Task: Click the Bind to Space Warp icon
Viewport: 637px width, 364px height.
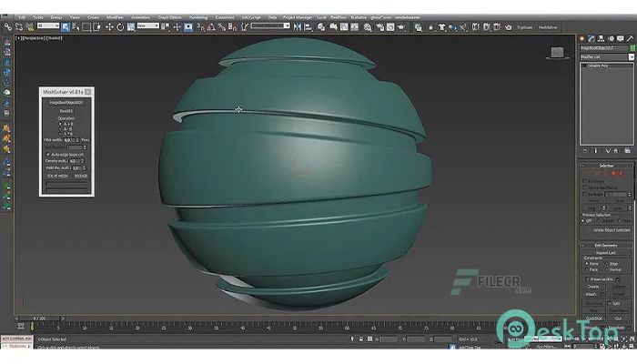Action: tap(30, 27)
